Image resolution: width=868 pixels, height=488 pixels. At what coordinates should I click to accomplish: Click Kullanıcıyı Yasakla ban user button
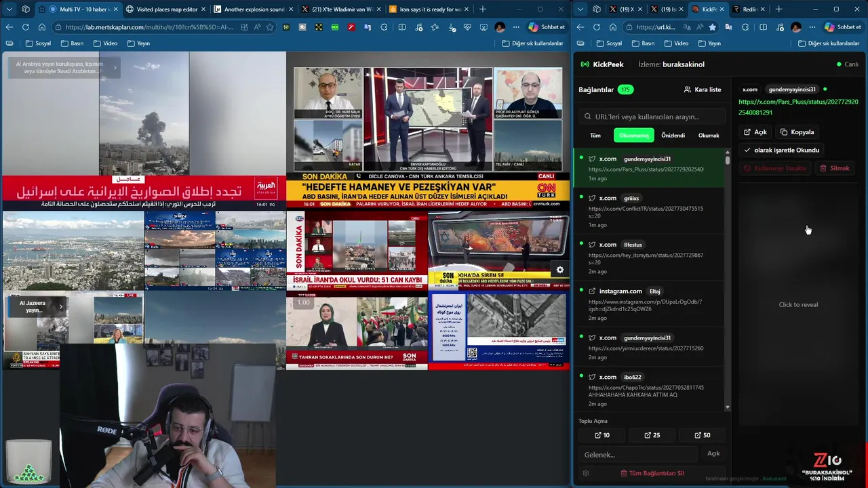tap(775, 168)
